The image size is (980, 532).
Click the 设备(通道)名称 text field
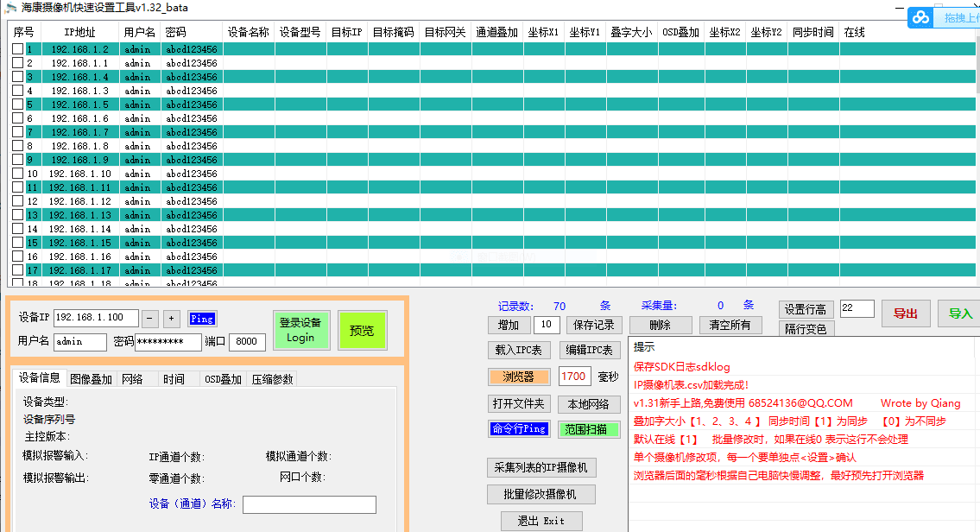click(x=309, y=504)
